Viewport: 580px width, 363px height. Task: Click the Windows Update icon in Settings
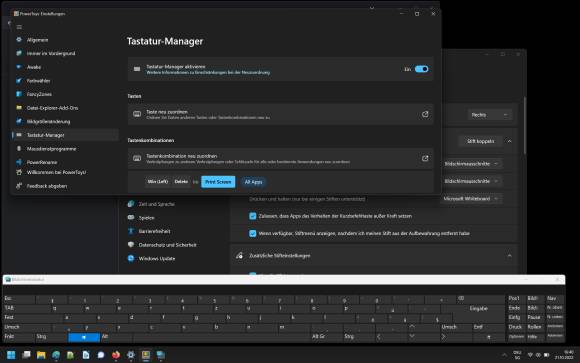click(131, 258)
